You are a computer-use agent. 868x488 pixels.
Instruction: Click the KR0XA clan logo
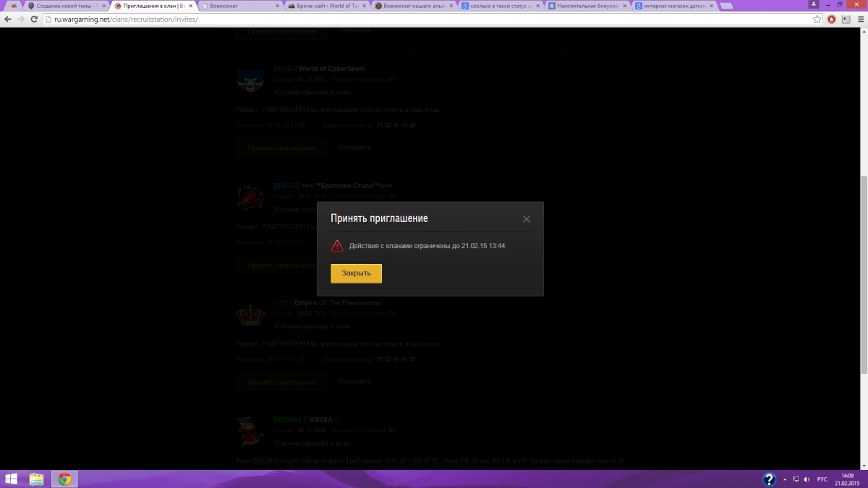(250, 432)
